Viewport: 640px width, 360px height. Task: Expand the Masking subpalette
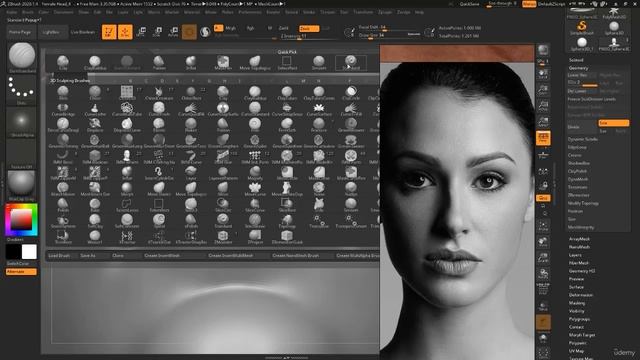[x=577, y=303]
